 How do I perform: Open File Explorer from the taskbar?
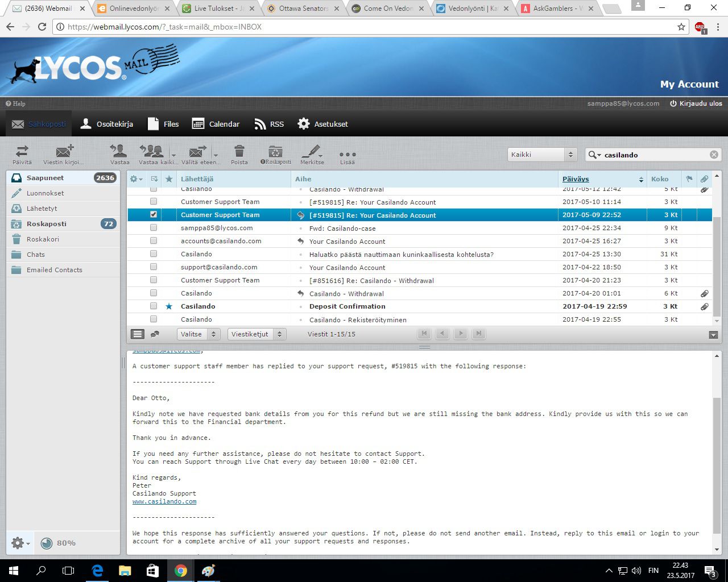[125, 571]
